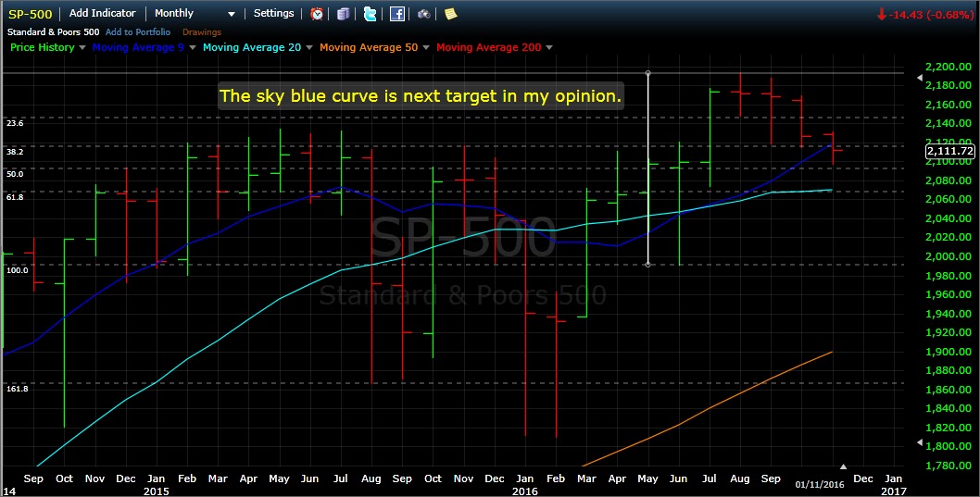The width and height of the screenshot is (980, 497).
Task: Click the database stack icon
Action: pos(343,14)
